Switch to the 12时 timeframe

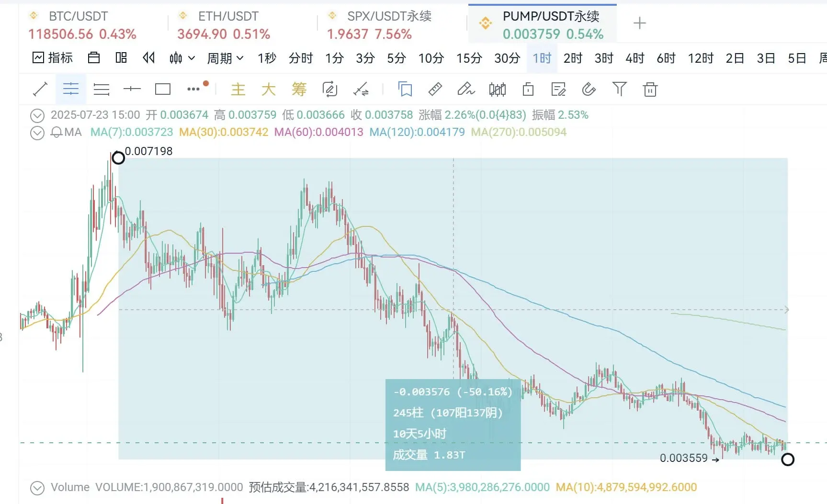pyautogui.click(x=701, y=58)
